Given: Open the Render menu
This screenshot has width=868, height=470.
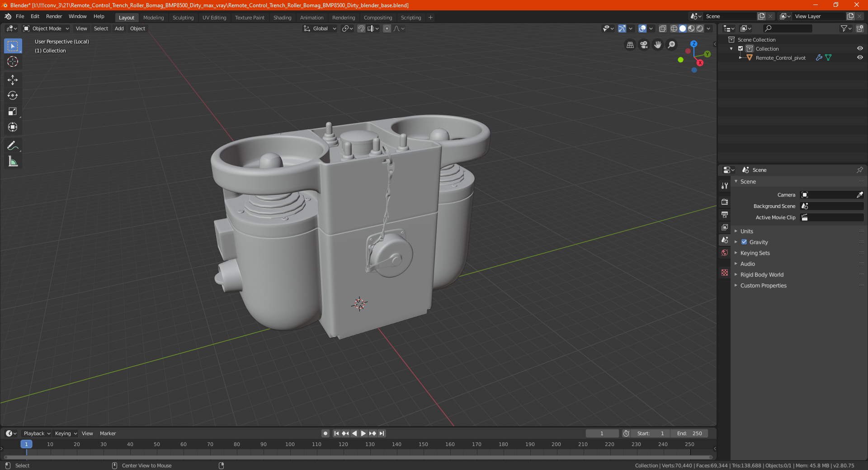Looking at the screenshot, I should tap(54, 16).
